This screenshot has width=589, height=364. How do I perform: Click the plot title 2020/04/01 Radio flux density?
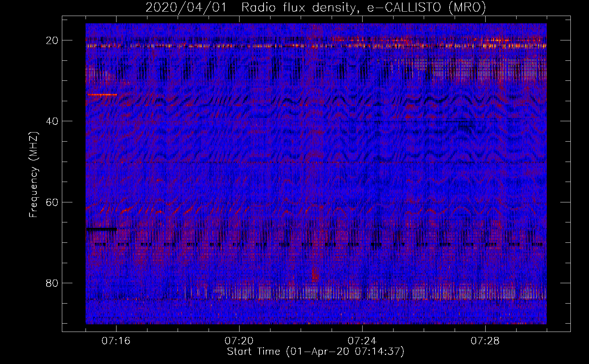(316, 7)
